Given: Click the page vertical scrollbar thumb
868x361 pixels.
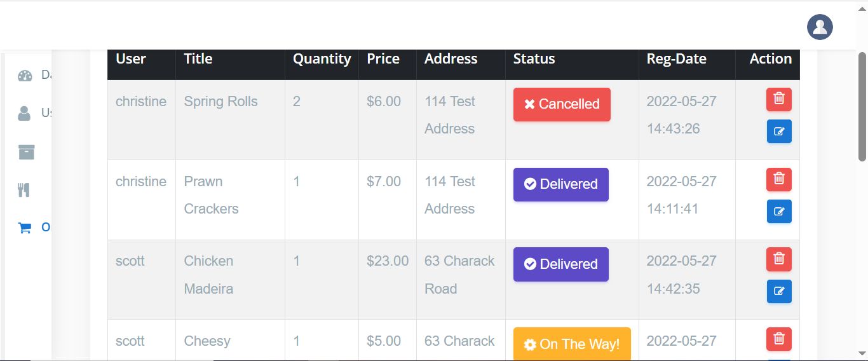Looking at the screenshot, I should (862, 106).
